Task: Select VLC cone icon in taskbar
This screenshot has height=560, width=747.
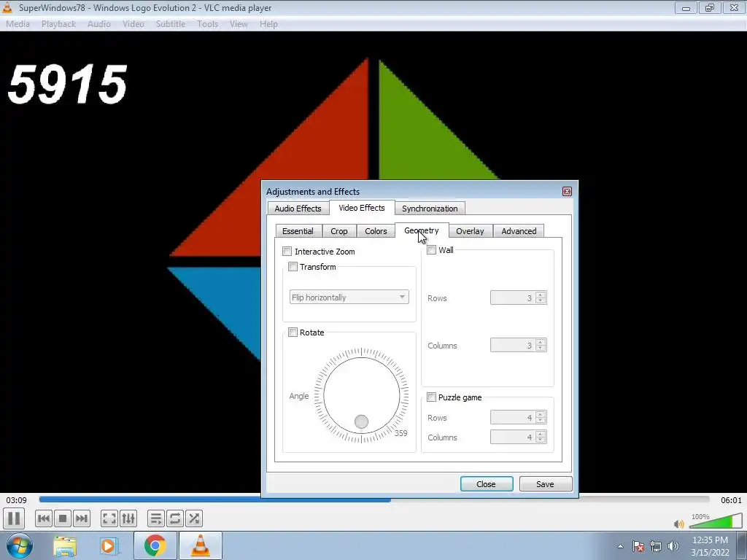Action: 201,545
